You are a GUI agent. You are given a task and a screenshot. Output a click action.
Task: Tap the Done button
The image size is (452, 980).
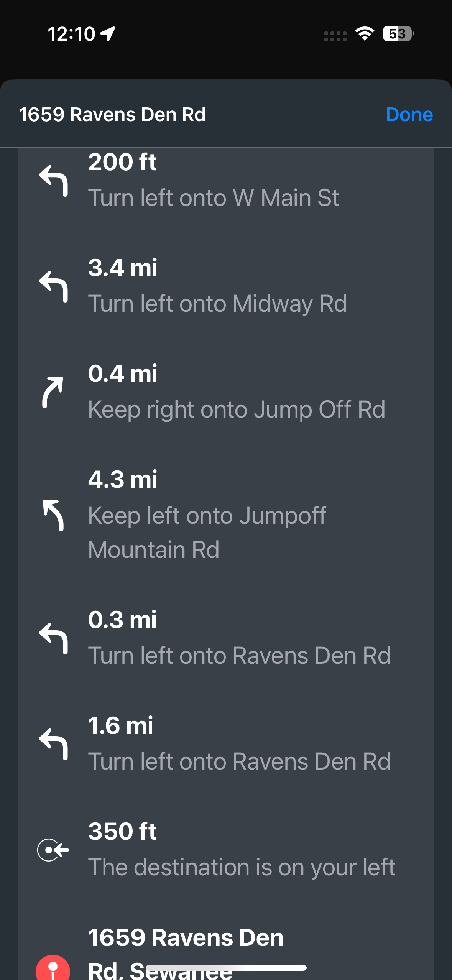(x=409, y=115)
